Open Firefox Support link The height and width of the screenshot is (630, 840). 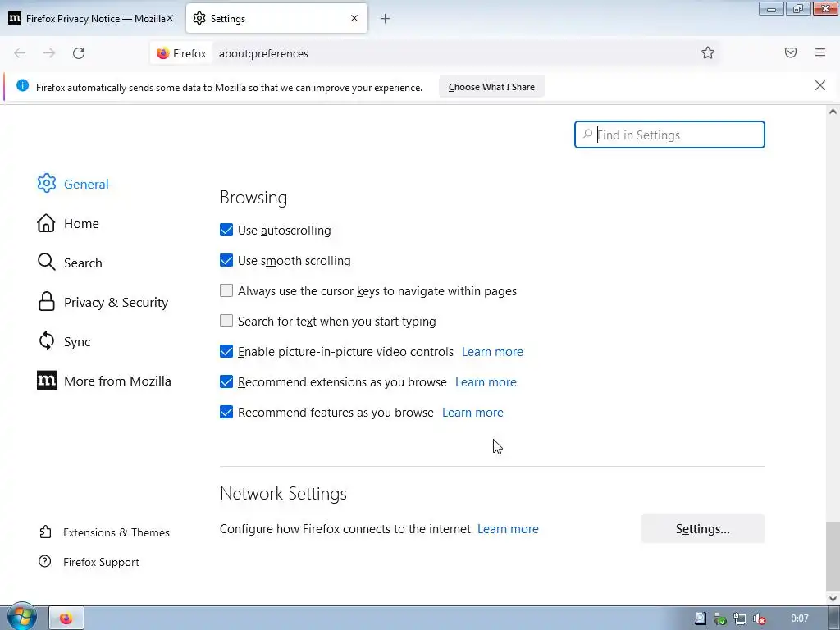[x=89, y=562]
